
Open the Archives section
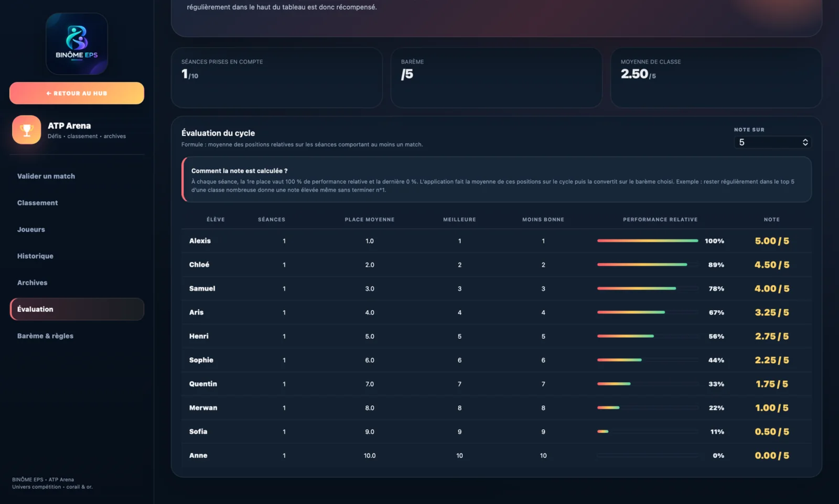[x=32, y=282]
